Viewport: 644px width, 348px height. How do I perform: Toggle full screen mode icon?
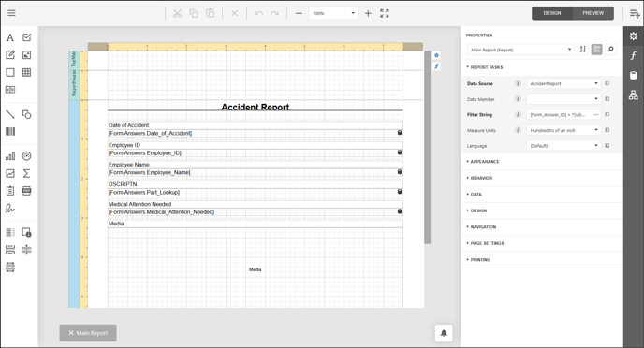click(385, 13)
